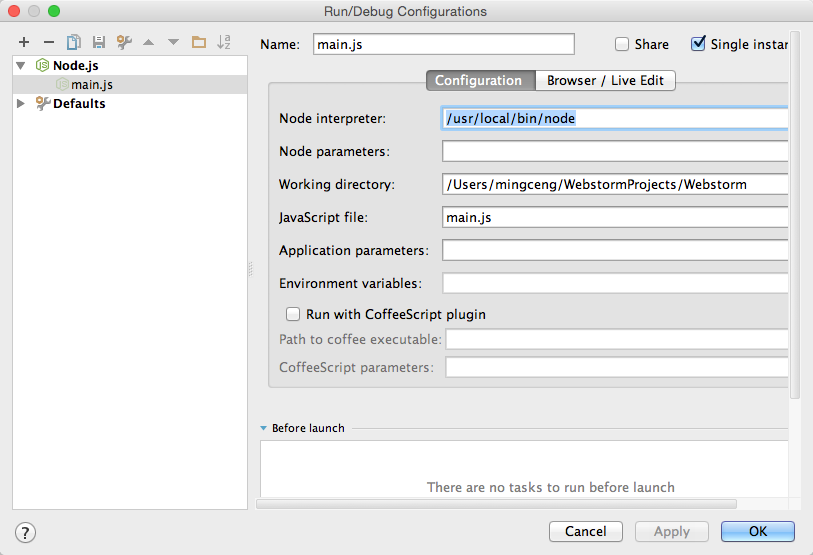This screenshot has width=813, height=555.
Task: Open help with the question mark button
Action: 25,532
